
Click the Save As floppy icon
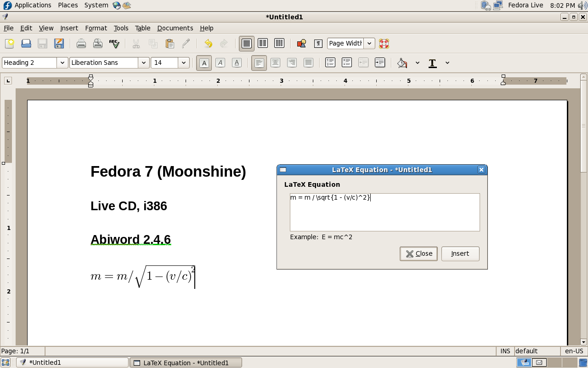59,44
